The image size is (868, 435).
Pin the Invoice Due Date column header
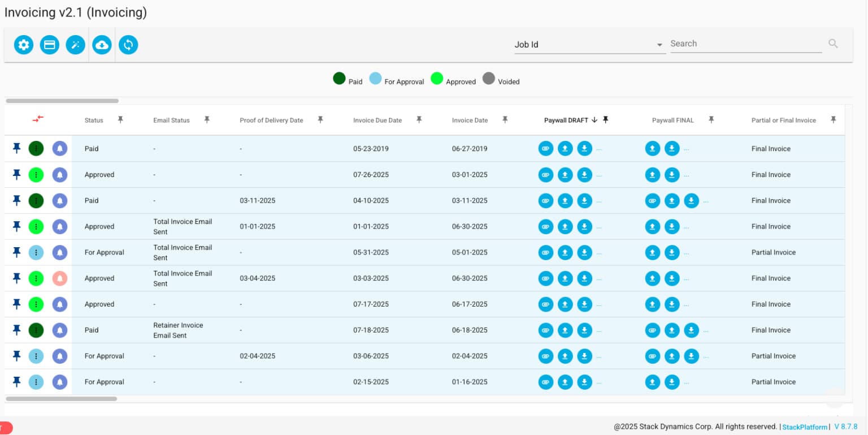pyautogui.click(x=419, y=120)
